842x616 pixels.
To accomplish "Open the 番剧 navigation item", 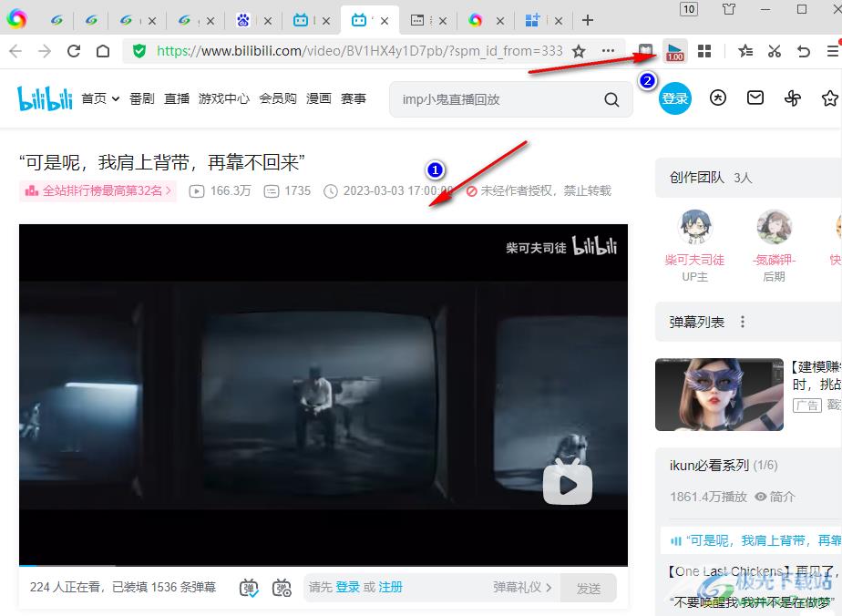I will coord(142,98).
